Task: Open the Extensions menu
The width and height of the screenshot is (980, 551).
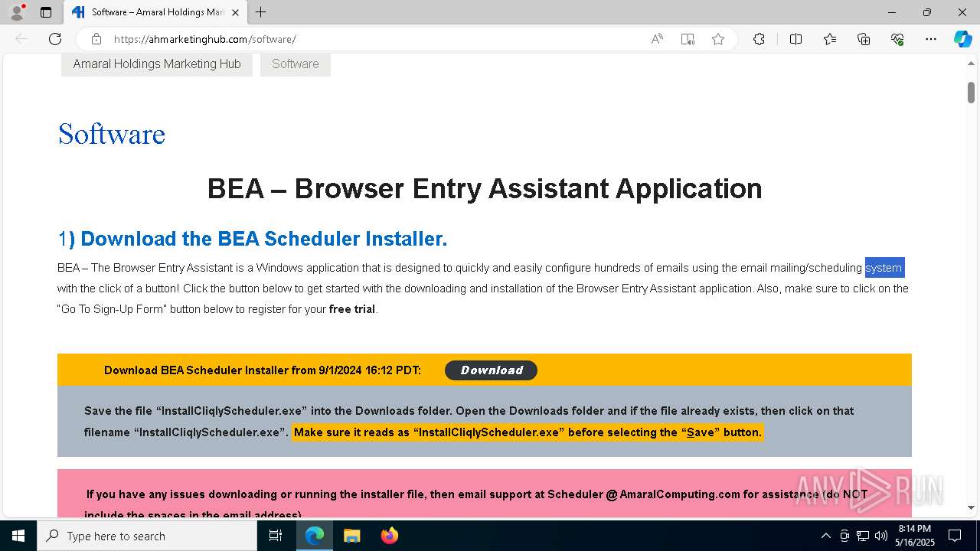Action: (x=759, y=39)
